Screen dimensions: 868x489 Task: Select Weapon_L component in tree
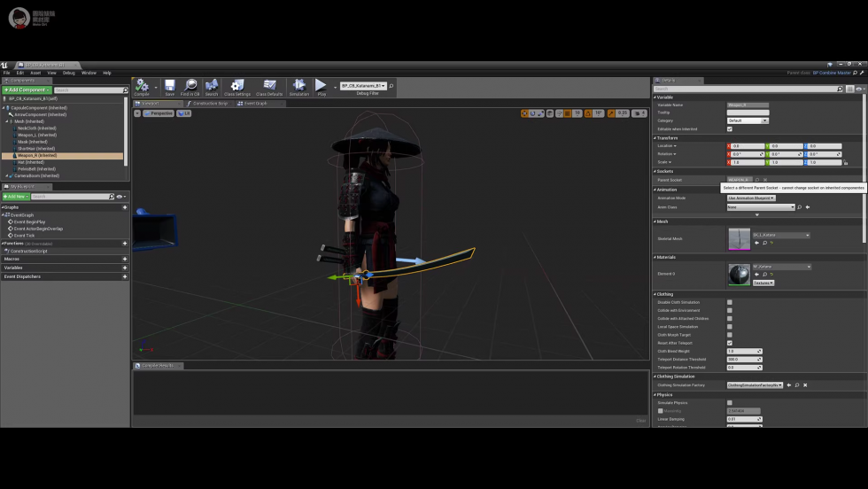pyautogui.click(x=36, y=136)
